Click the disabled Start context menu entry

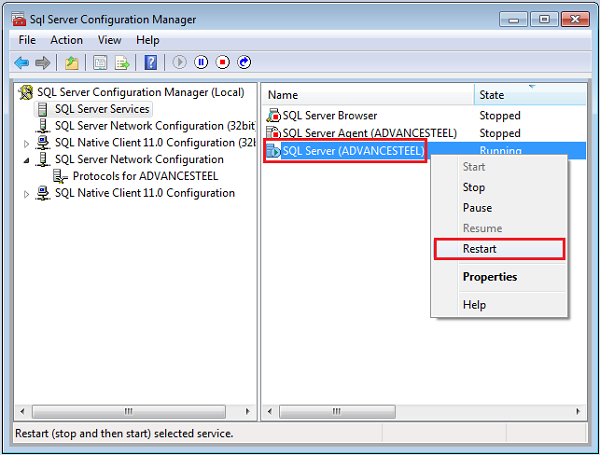coord(499,167)
